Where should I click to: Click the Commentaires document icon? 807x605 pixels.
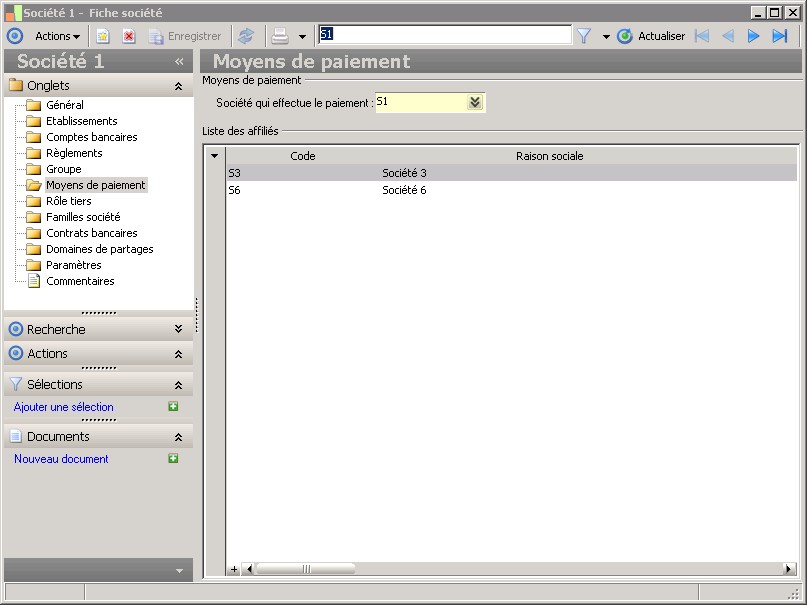34,280
